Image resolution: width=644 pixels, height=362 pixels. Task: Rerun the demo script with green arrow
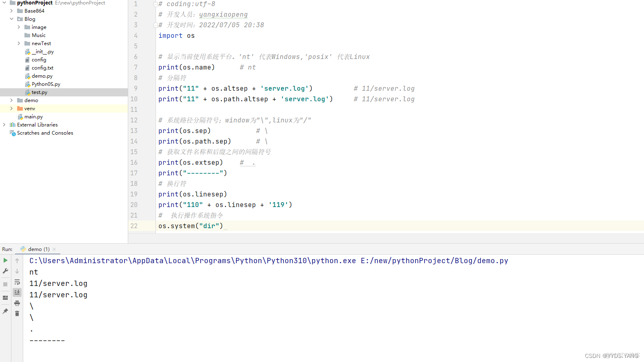pyautogui.click(x=5, y=260)
